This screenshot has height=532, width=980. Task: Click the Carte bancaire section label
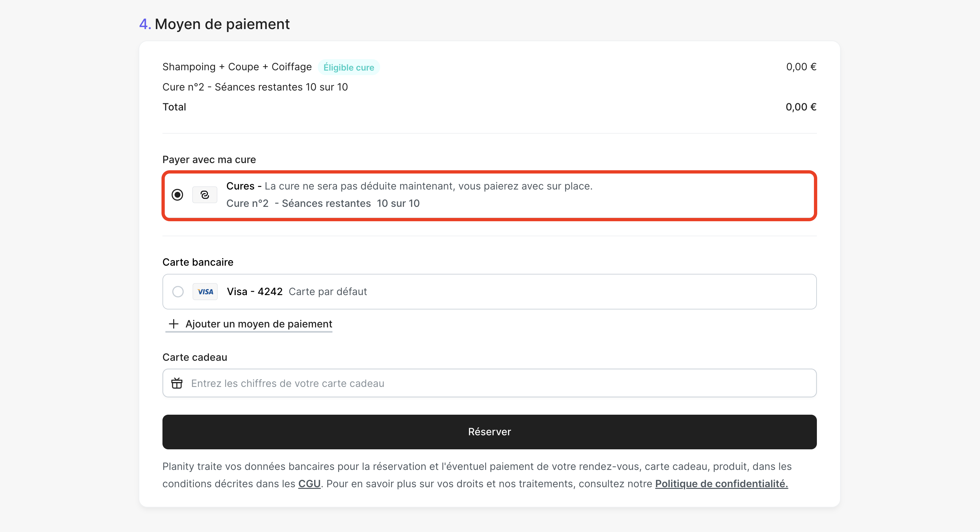pyautogui.click(x=197, y=262)
